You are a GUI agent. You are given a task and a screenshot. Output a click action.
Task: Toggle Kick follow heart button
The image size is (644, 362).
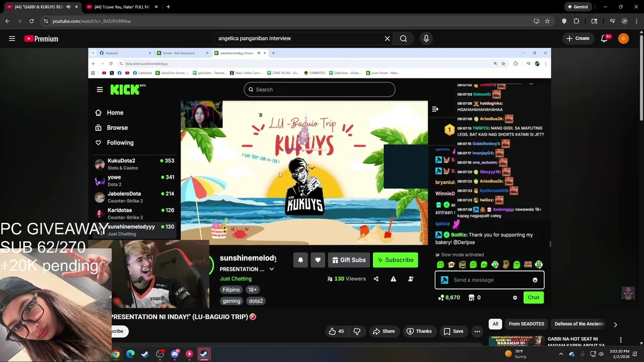click(317, 260)
